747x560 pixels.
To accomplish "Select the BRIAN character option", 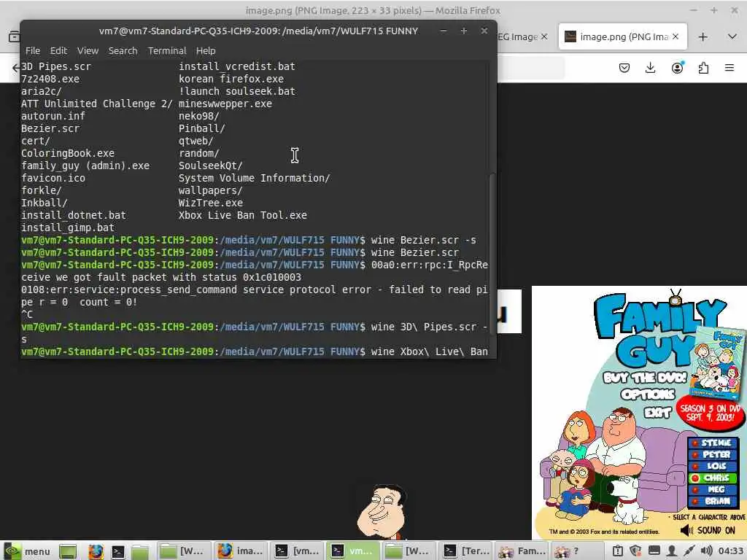I will [x=713, y=501].
